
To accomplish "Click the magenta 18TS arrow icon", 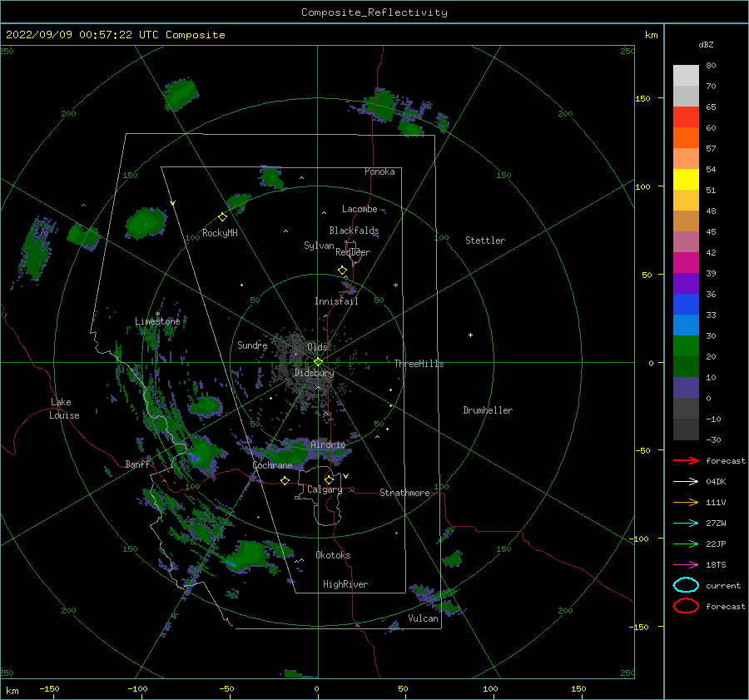I will pos(686,565).
